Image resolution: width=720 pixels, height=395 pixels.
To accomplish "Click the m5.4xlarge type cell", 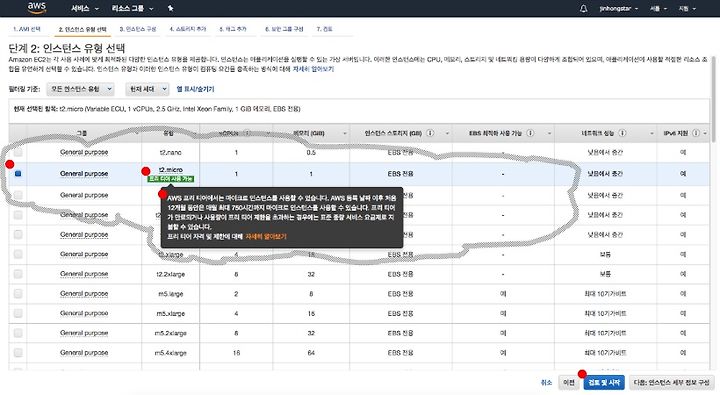I will click(170, 353).
